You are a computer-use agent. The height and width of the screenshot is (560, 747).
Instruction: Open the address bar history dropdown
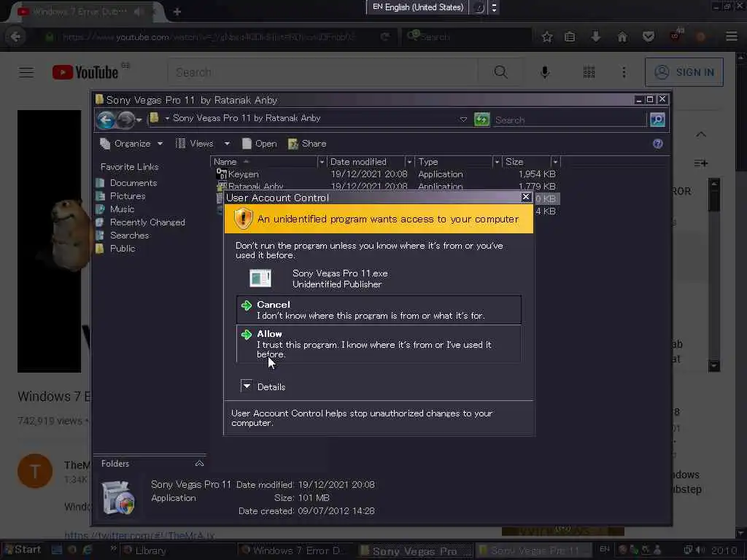point(463,120)
